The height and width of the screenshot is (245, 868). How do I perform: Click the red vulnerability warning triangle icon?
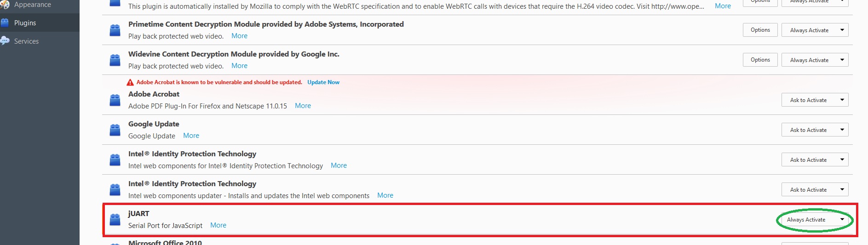(x=130, y=82)
